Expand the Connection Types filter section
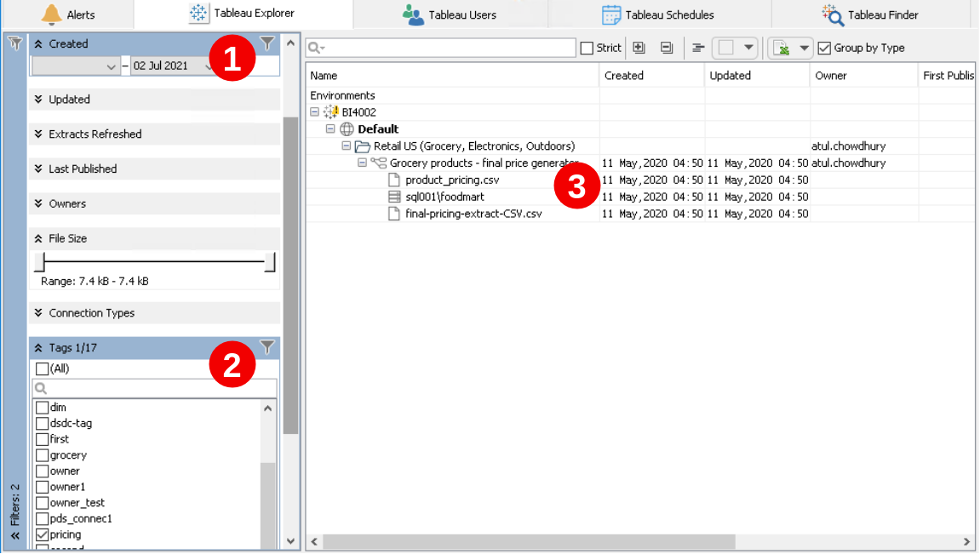 pos(38,313)
